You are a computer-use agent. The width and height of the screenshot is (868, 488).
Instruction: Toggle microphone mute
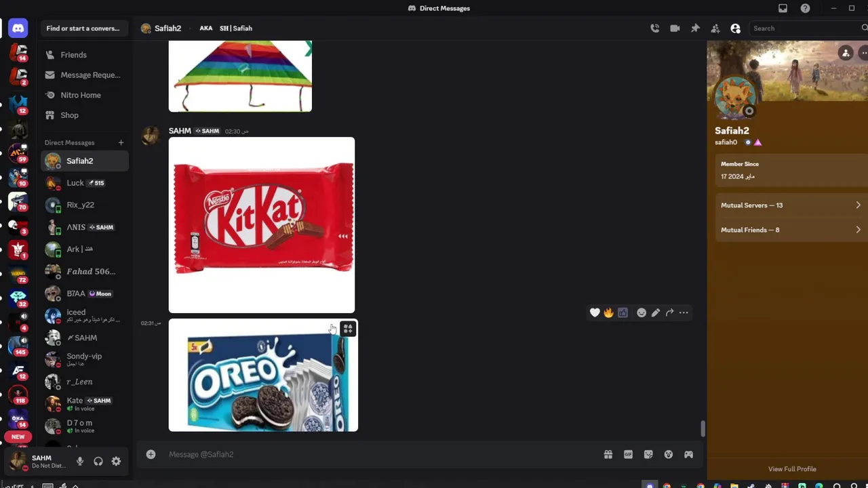click(80, 462)
